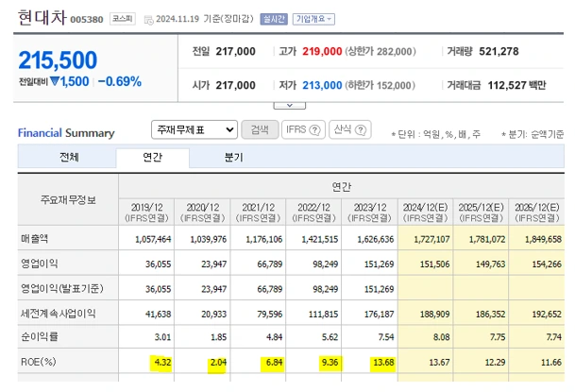Click the 영업이익(발표기준) row label
The image size is (575, 392).
62,289
